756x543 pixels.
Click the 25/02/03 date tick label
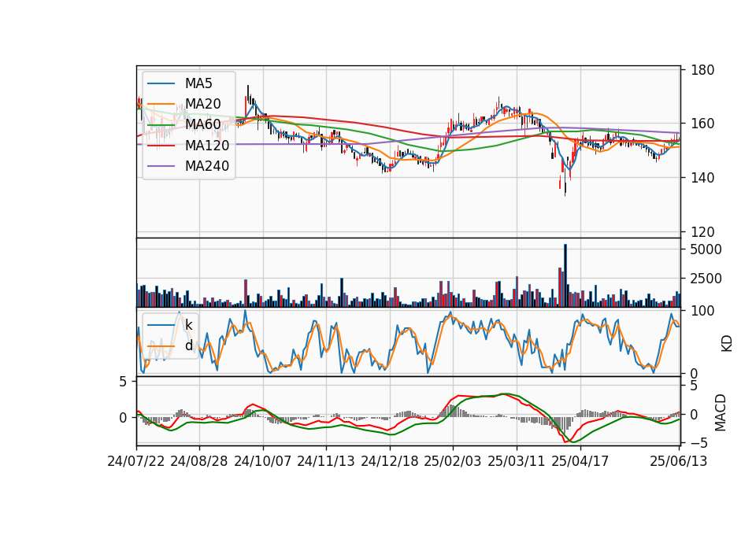[x=453, y=461]
